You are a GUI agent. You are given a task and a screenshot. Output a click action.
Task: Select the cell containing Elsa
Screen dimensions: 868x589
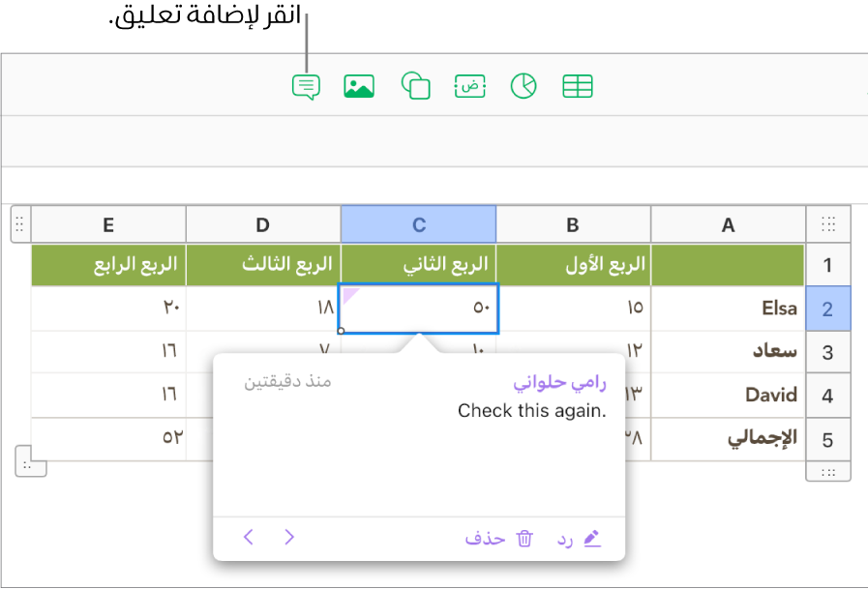(728, 308)
